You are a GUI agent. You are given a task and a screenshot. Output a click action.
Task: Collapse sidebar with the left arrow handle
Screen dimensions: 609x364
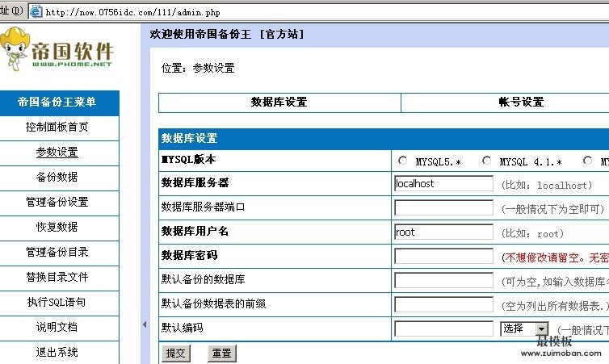pos(145,324)
